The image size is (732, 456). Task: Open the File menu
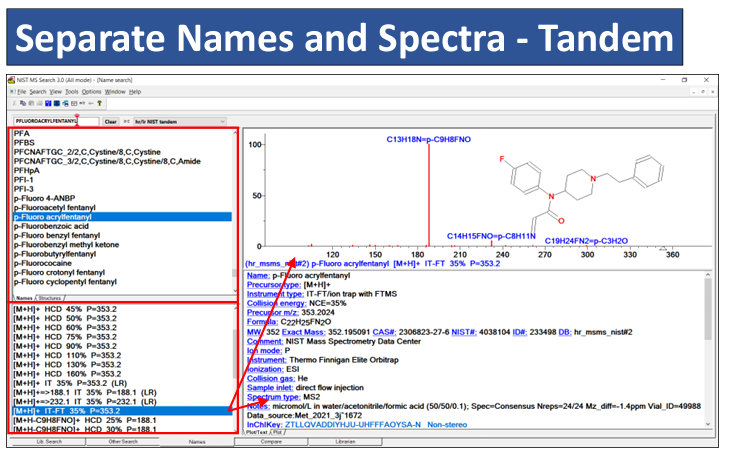point(21,91)
